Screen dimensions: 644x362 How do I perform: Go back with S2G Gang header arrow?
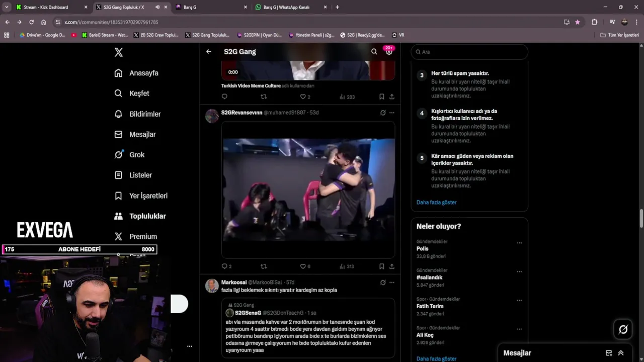(x=208, y=51)
